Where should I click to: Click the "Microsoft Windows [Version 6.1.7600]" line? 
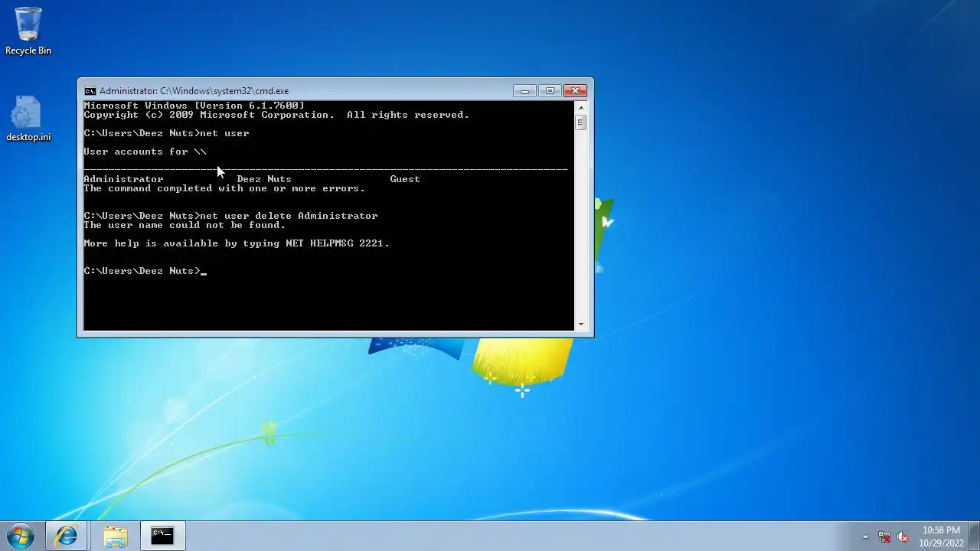(x=194, y=106)
